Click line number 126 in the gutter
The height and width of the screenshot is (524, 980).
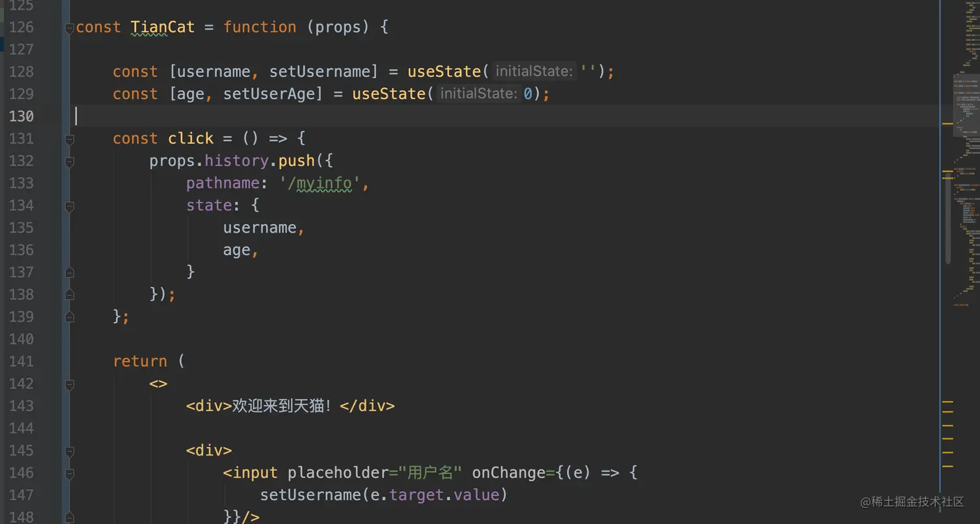(21, 27)
